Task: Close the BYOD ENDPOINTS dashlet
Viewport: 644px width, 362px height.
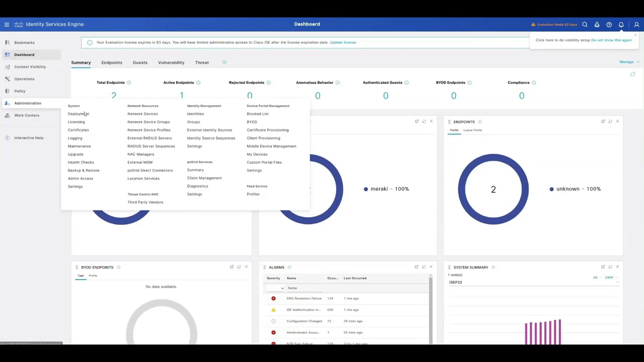Action: (246, 267)
